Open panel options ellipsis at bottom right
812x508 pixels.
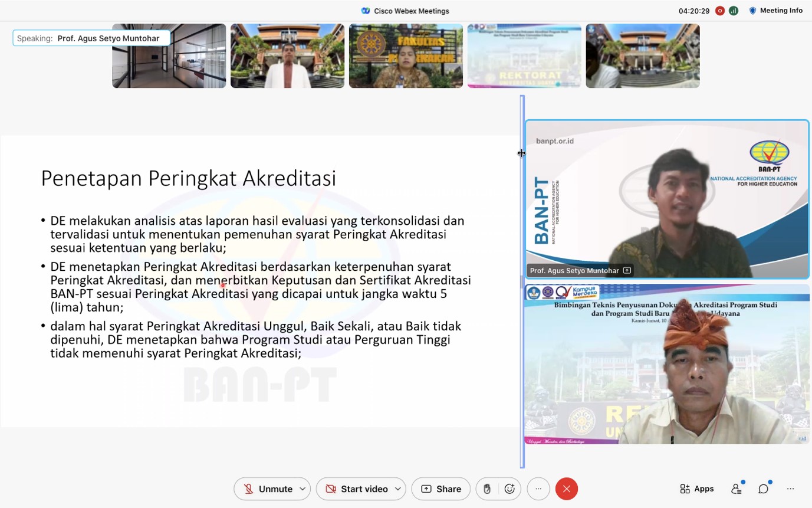[791, 489]
